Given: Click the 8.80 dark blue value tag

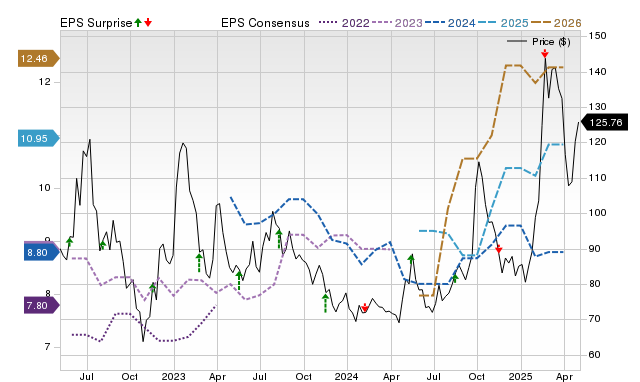Looking at the screenshot, I should pos(42,253).
